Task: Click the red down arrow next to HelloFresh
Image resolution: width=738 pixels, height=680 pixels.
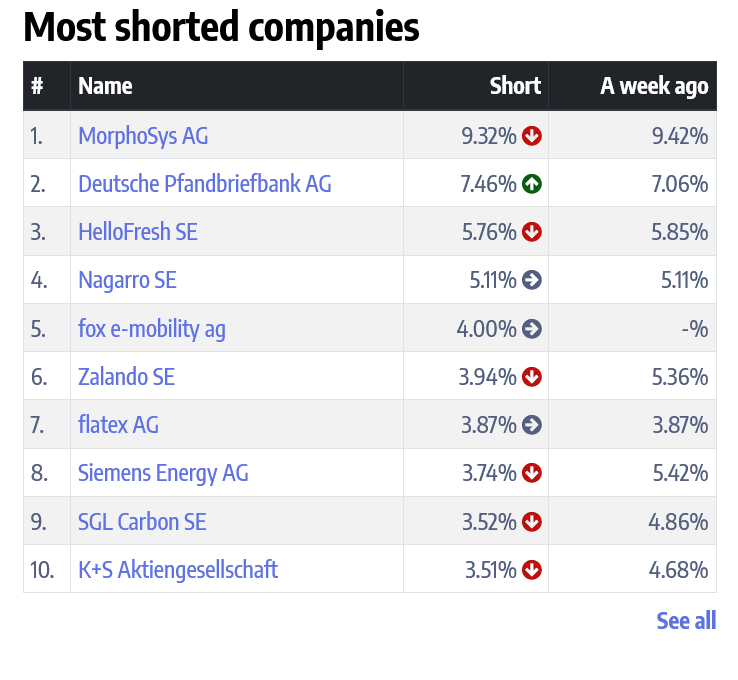Action: [532, 232]
